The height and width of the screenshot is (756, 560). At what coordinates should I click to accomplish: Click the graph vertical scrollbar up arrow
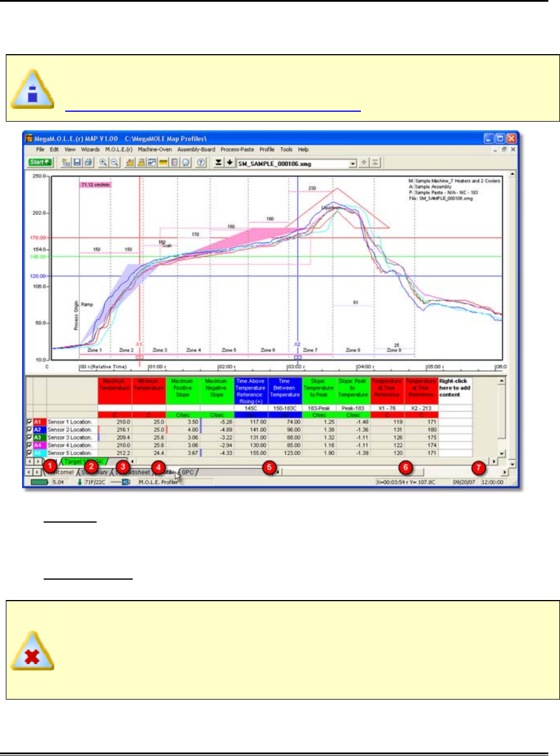coord(512,174)
